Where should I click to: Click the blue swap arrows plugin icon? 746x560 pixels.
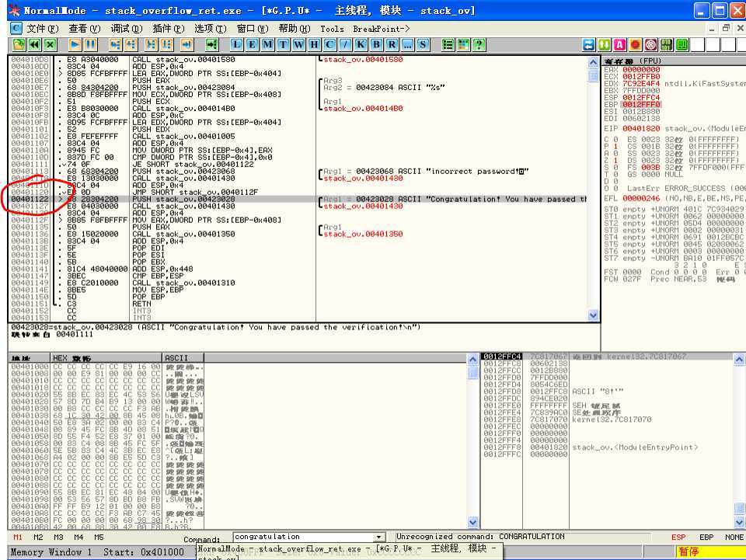[589, 45]
